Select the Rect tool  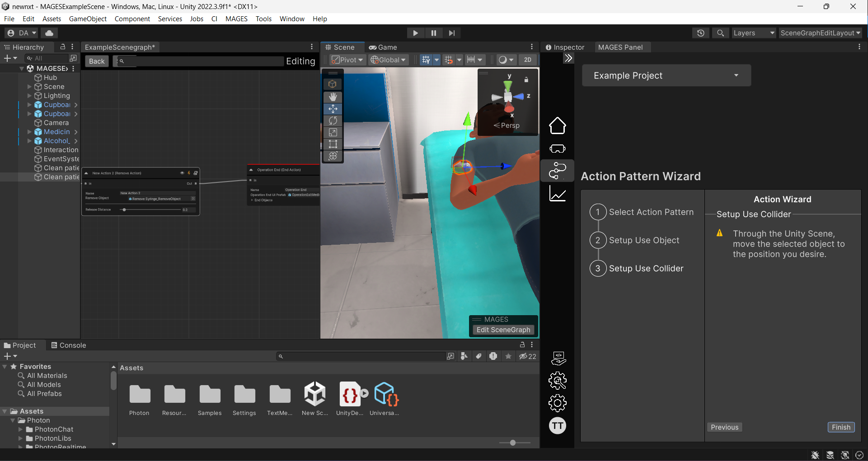[x=333, y=144]
